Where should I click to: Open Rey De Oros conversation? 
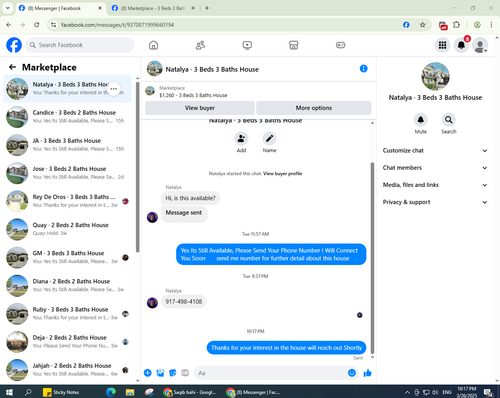(x=67, y=201)
